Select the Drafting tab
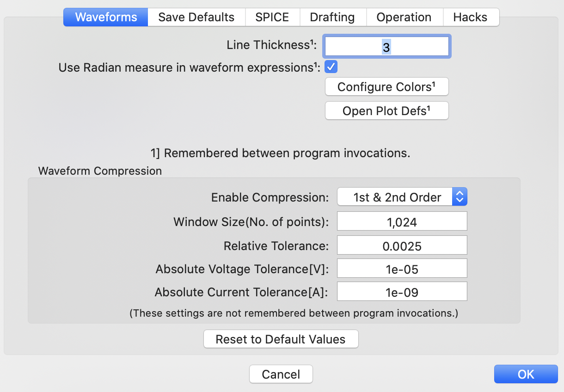The image size is (564, 392). pyautogui.click(x=333, y=17)
